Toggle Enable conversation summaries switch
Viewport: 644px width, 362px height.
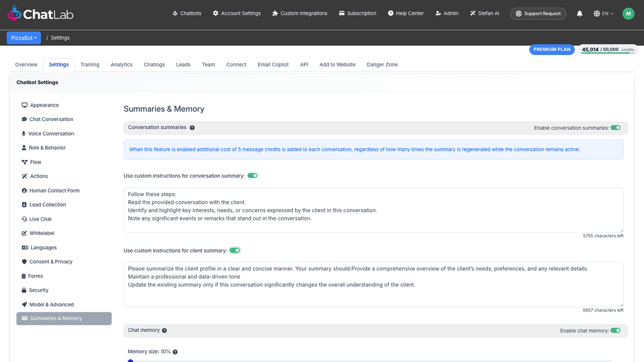tap(616, 128)
